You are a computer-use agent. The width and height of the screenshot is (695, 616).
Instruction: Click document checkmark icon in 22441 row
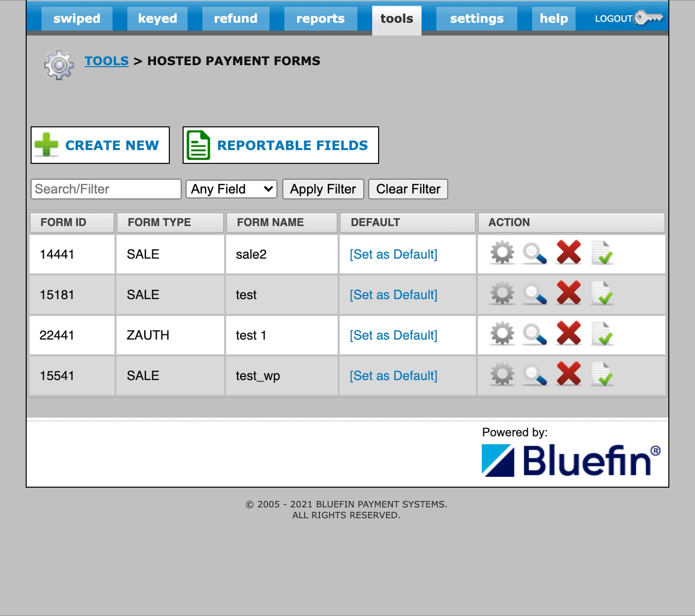click(x=602, y=334)
